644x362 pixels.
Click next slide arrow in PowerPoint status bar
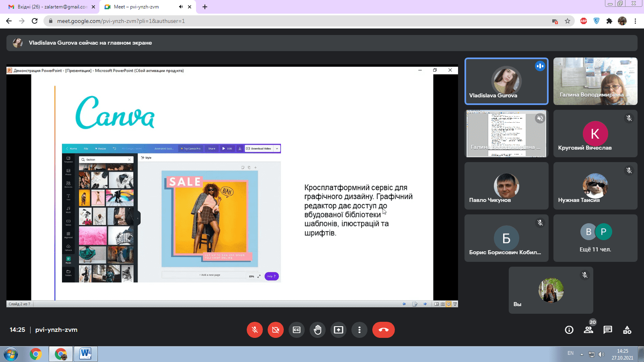click(x=425, y=304)
